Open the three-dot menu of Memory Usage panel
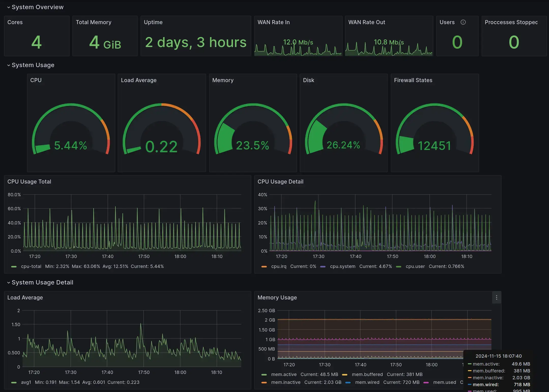549x392 pixels. pyautogui.click(x=496, y=297)
